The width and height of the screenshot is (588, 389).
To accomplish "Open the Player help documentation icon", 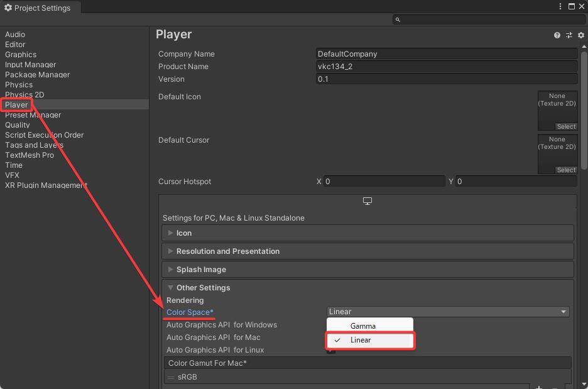I will point(557,35).
